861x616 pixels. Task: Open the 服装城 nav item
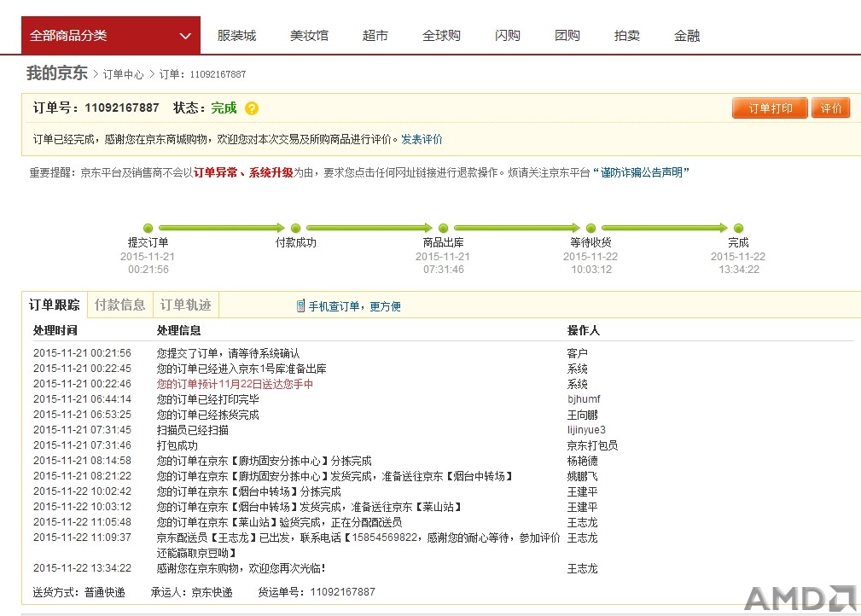(x=236, y=36)
